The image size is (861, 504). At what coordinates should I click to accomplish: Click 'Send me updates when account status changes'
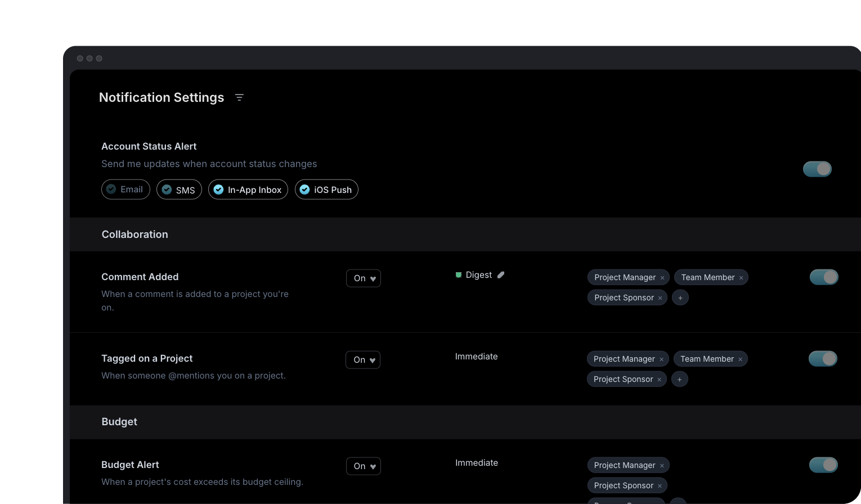209,164
